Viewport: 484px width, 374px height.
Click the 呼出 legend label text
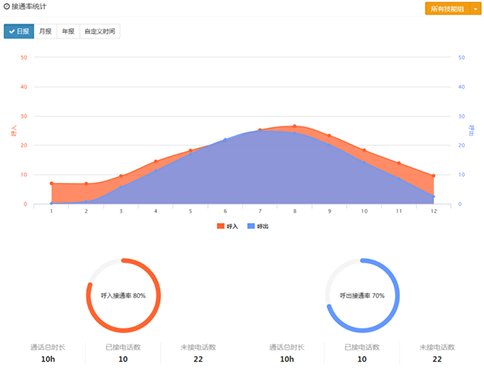[263, 226]
